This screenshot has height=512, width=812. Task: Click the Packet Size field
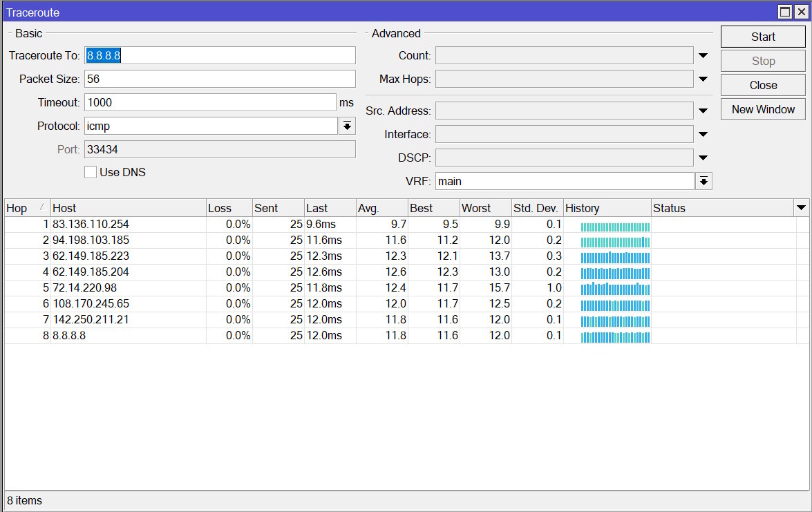tap(220, 78)
